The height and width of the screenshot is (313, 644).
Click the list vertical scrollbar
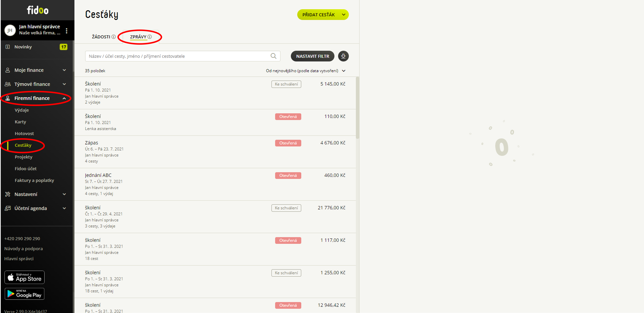click(x=357, y=107)
